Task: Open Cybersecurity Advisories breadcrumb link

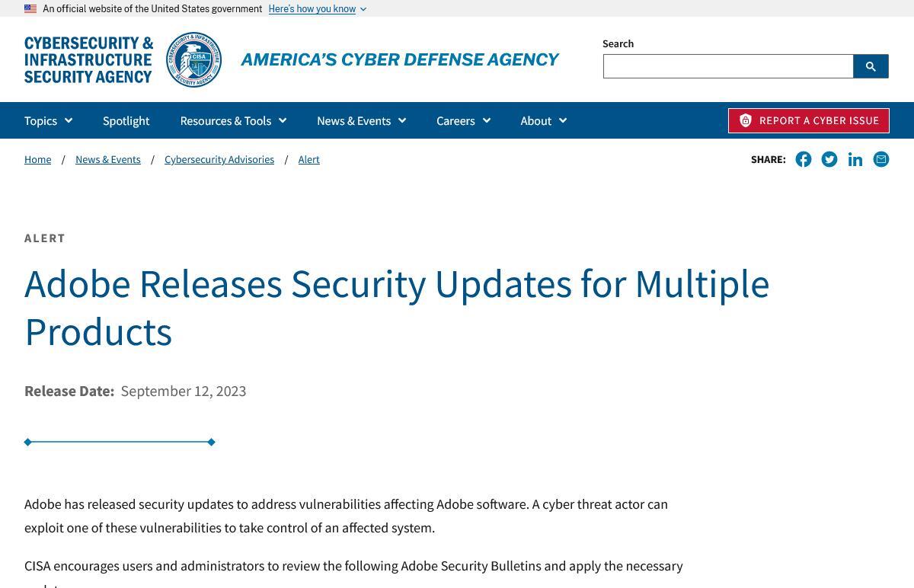Action: [x=219, y=159]
